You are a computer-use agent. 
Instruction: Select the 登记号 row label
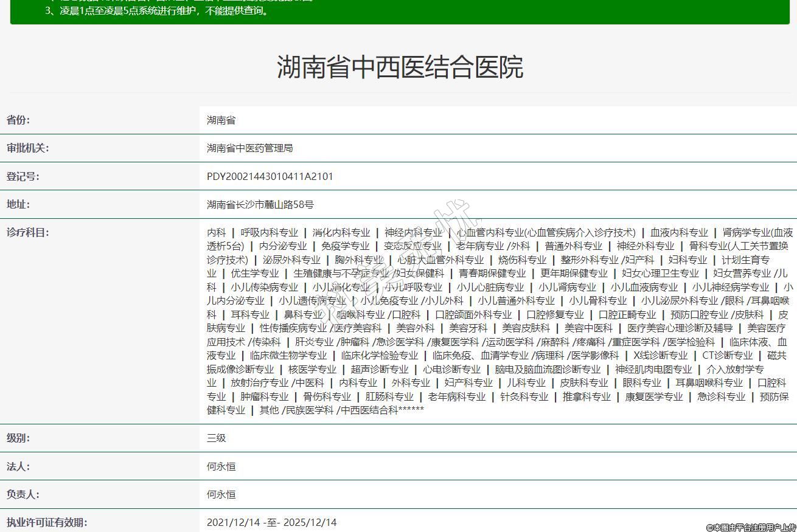(x=23, y=176)
